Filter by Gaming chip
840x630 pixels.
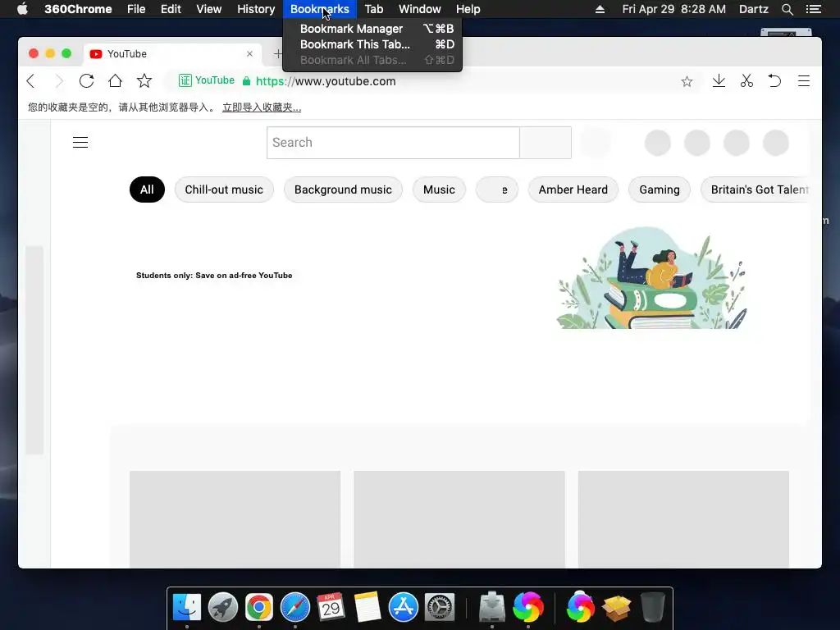click(659, 189)
